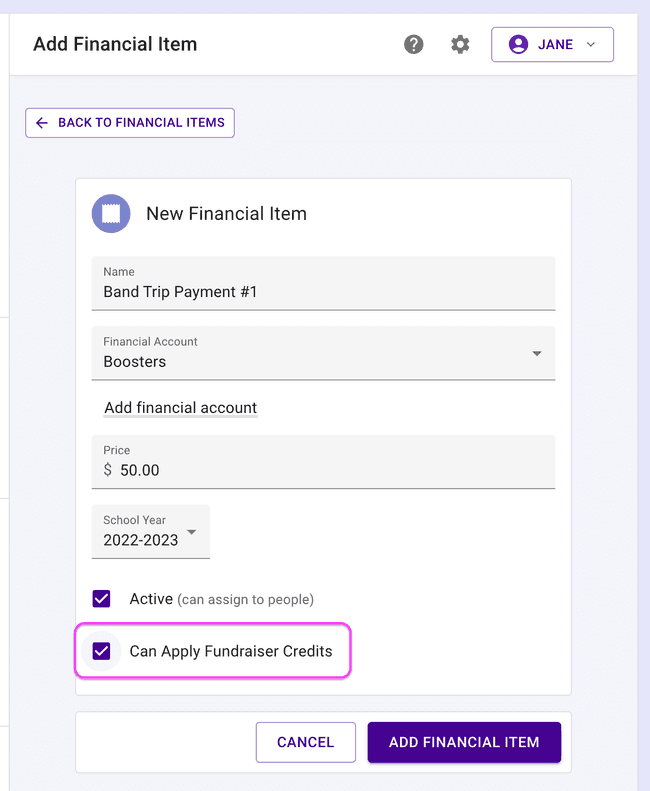Click the dollar sign in Price field
650x791 pixels.
108,470
